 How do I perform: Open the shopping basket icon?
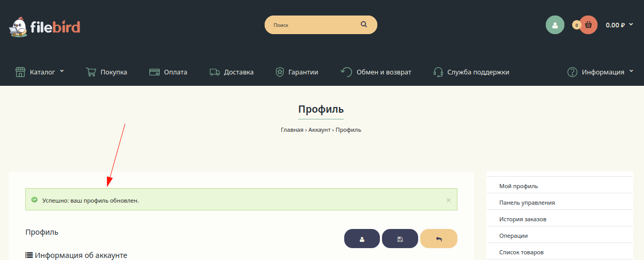tap(588, 25)
